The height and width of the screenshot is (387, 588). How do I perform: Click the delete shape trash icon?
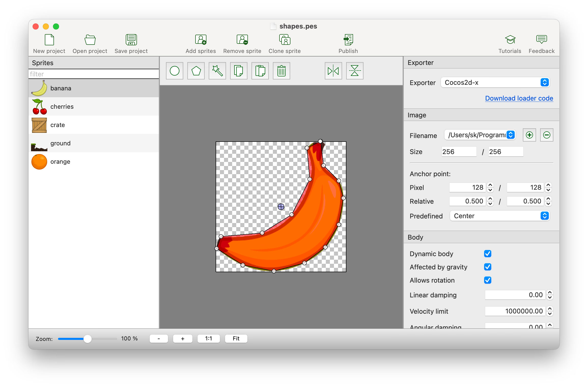click(x=282, y=71)
